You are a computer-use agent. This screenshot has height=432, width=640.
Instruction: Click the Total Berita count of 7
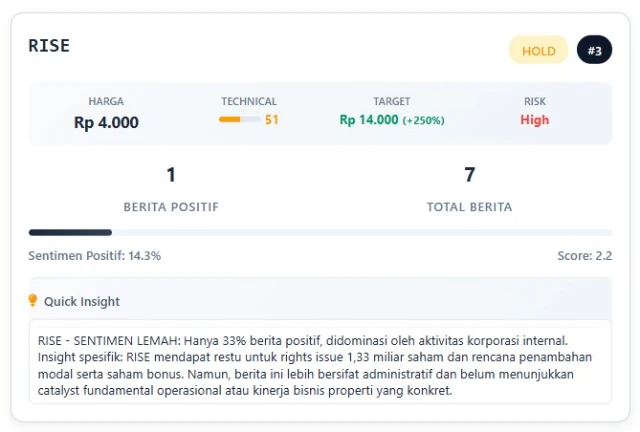point(469,175)
